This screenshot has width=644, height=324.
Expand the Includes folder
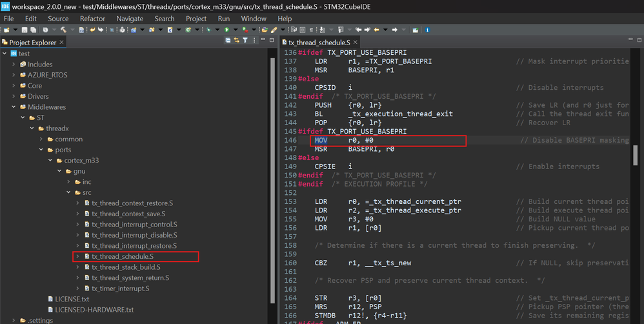pos(14,65)
